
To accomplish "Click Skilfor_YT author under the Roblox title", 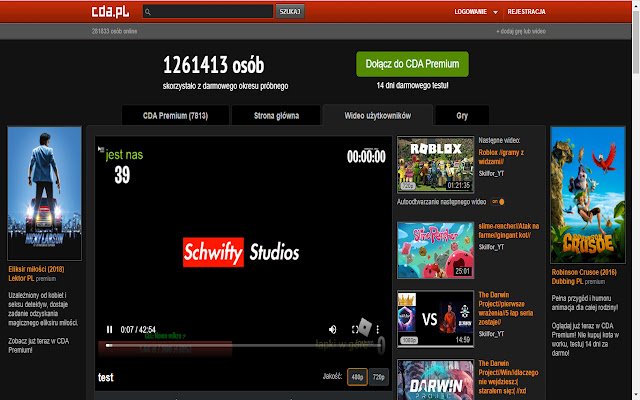I will point(491,173).
